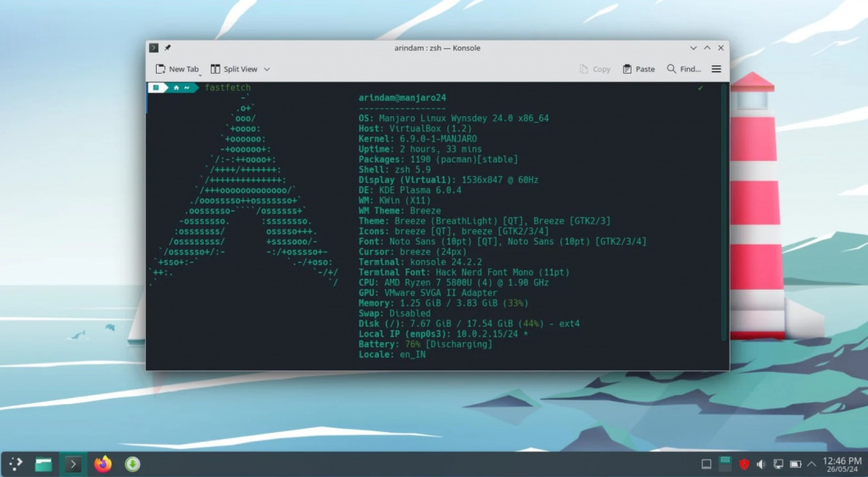Select the Konsole task in the taskbar
Image resolution: width=868 pixels, height=477 pixels.
pos(73,463)
